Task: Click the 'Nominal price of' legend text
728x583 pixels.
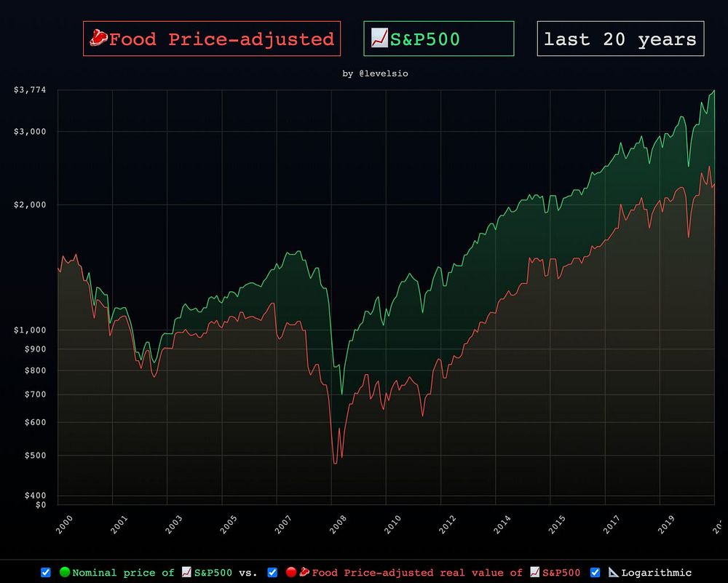Action: [123, 573]
